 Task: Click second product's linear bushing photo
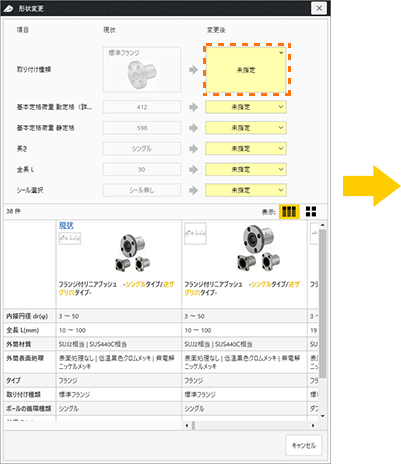pyautogui.click(x=259, y=248)
